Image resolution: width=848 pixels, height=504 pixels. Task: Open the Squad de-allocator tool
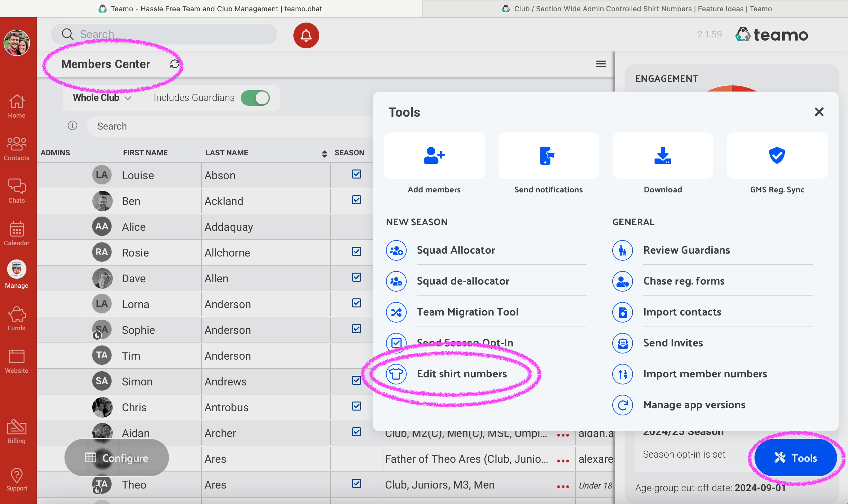463,281
